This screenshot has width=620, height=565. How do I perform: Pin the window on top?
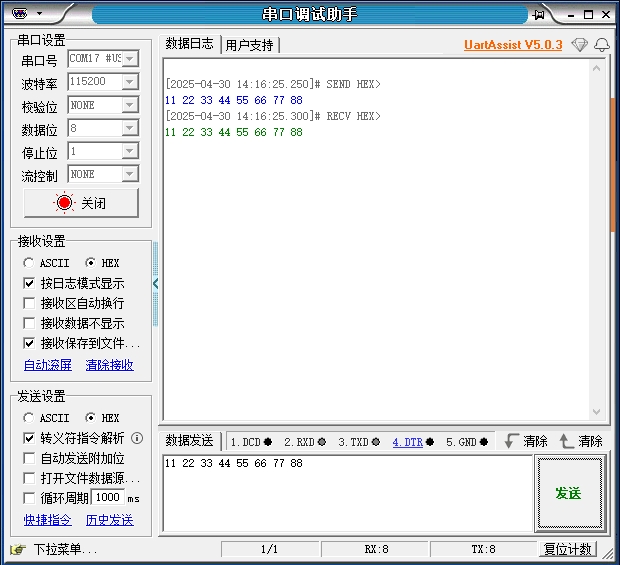coord(538,15)
